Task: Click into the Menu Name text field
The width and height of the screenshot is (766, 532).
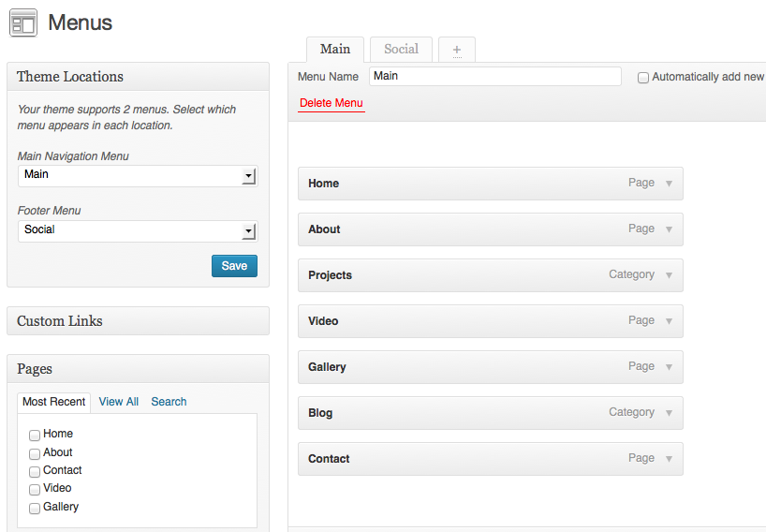Action: click(x=494, y=77)
